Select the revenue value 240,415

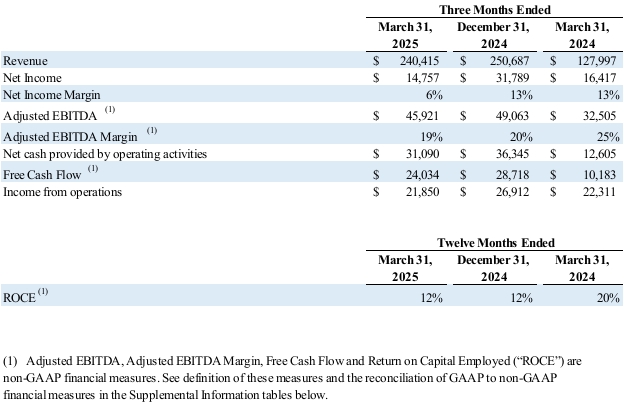(x=421, y=59)
